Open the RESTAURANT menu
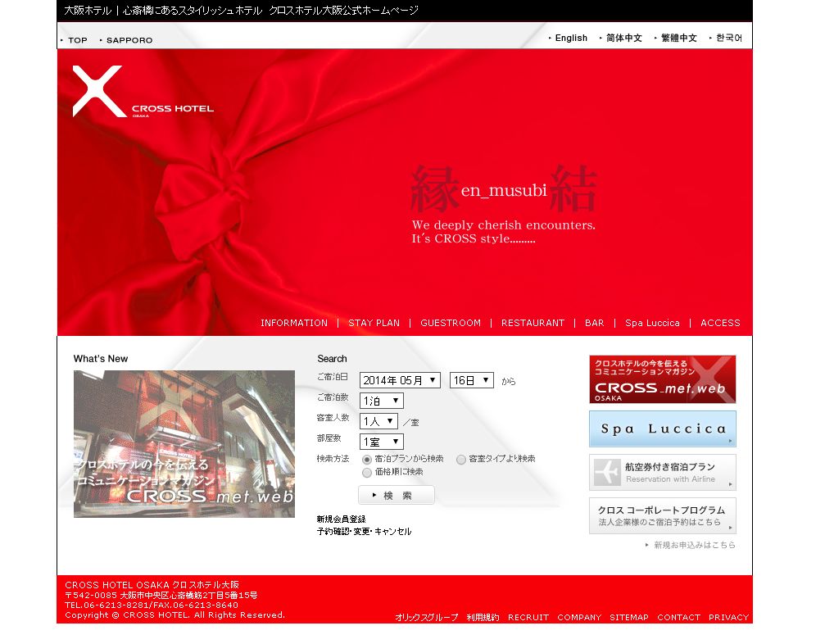 pos(533,323)
